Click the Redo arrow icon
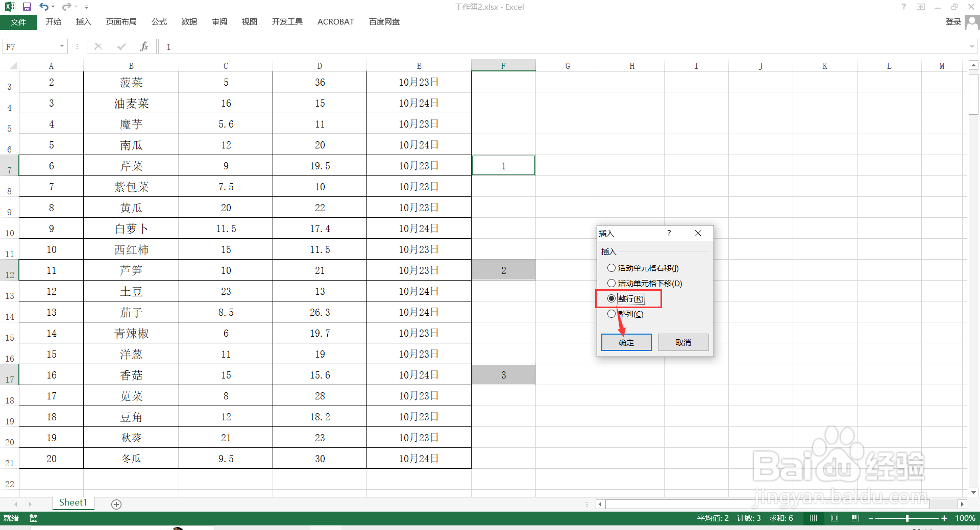This screenshot has height=530, width=980. point(66,7)
